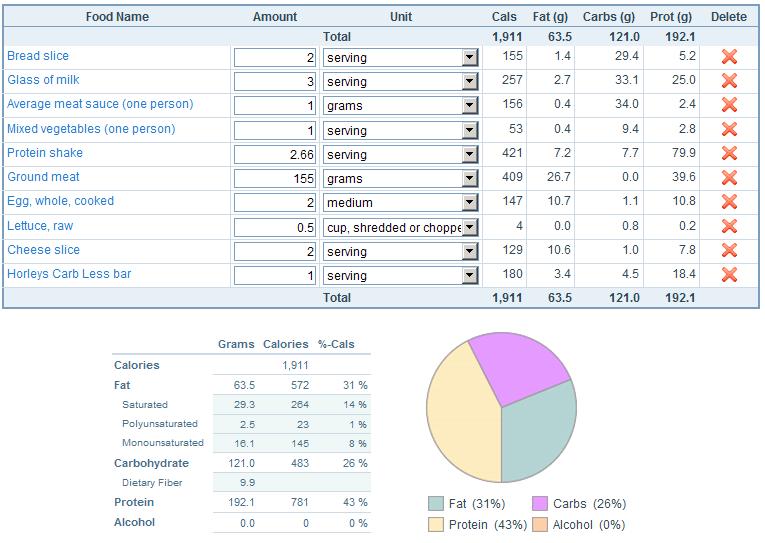Remove Glass of milk row

coord(729,81)
